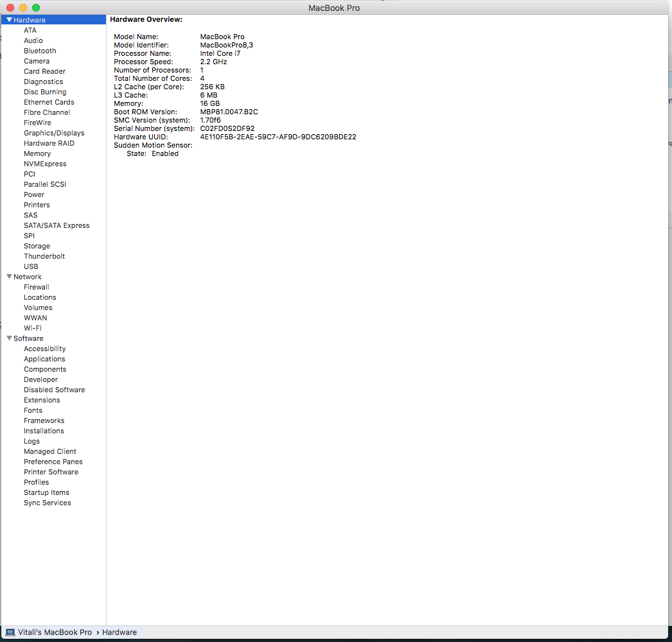672x642 pixels.
Task: Select WWAN in the sidebar
Action: 35,318
